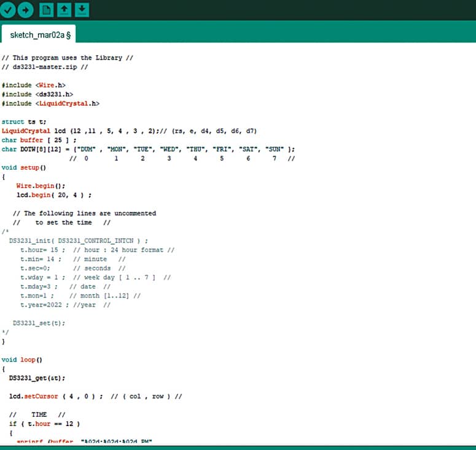Click the void loop() function header
This screenshot has width=476, height=450.
[x=22, y=360]
